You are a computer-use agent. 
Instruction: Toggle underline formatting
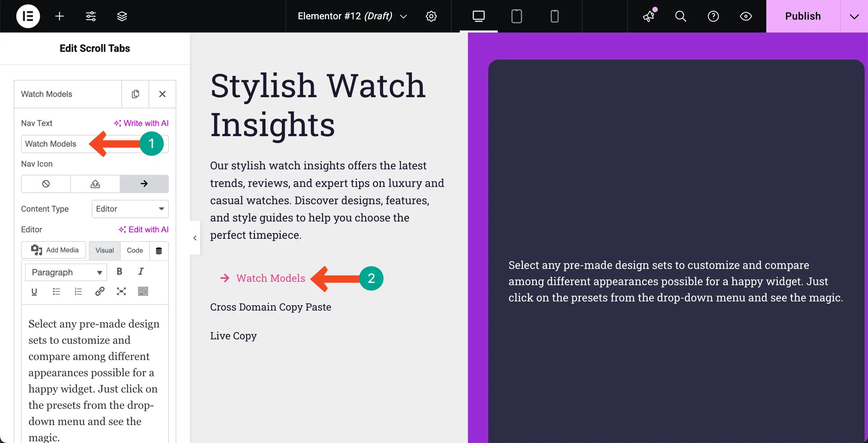tap(34, 292)
